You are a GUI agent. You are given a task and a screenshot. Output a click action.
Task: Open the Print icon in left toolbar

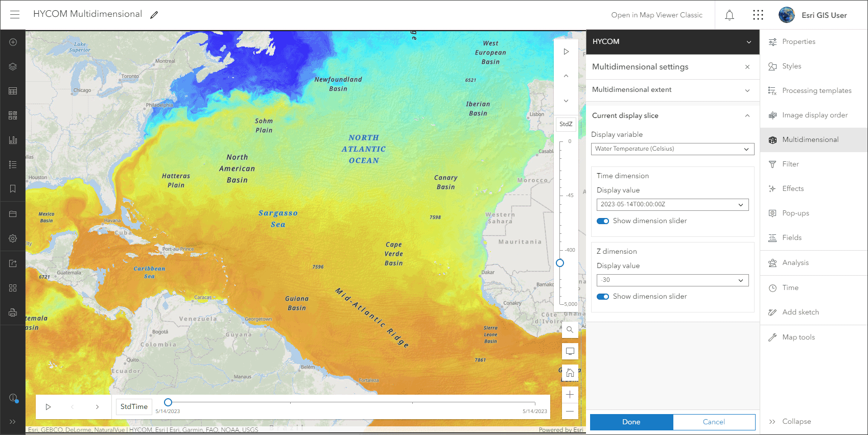click(x=13, y=312)
